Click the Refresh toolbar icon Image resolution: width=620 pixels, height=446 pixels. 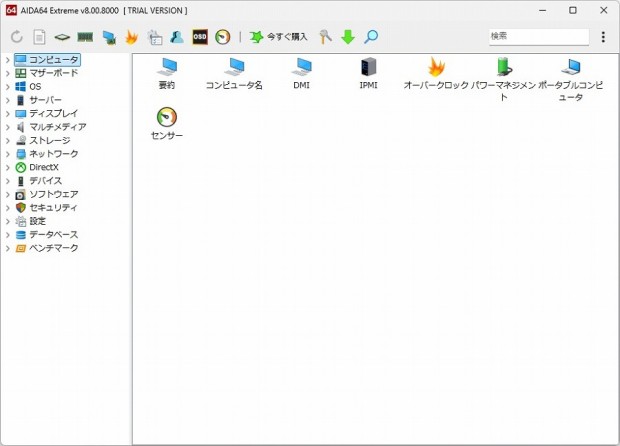(x=17, y=37)
